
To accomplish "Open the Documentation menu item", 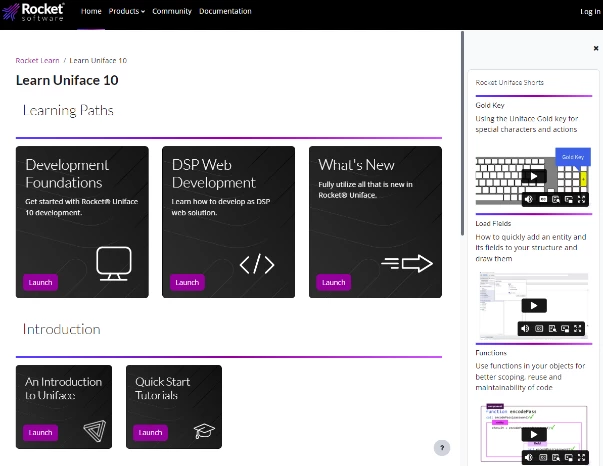I will (x=225, y=11).
